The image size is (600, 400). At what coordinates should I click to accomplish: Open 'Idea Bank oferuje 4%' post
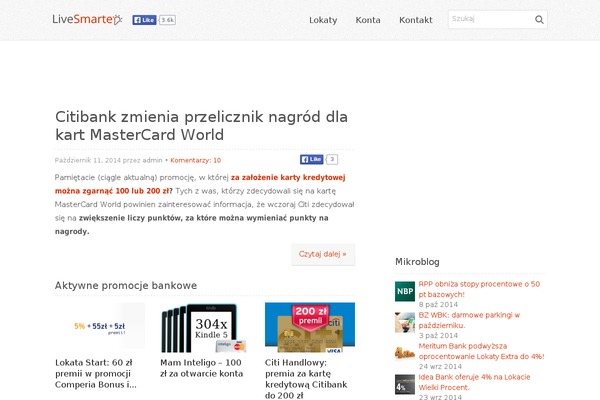(474, 382)
